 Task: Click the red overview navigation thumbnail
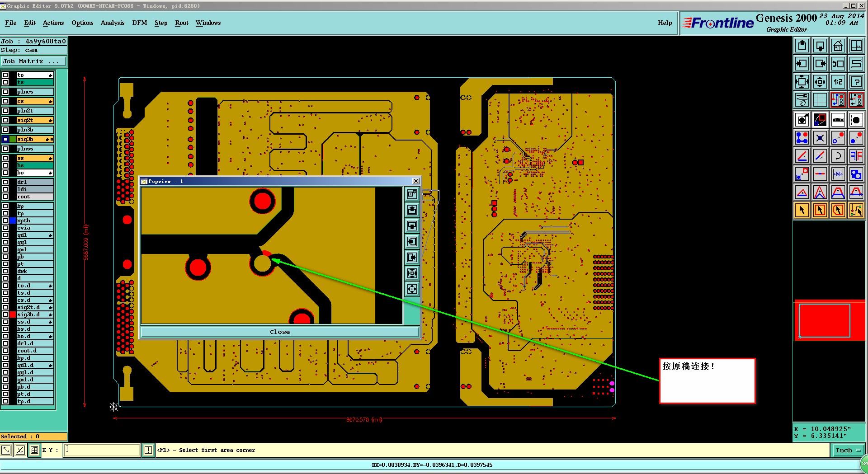(830, 320)
